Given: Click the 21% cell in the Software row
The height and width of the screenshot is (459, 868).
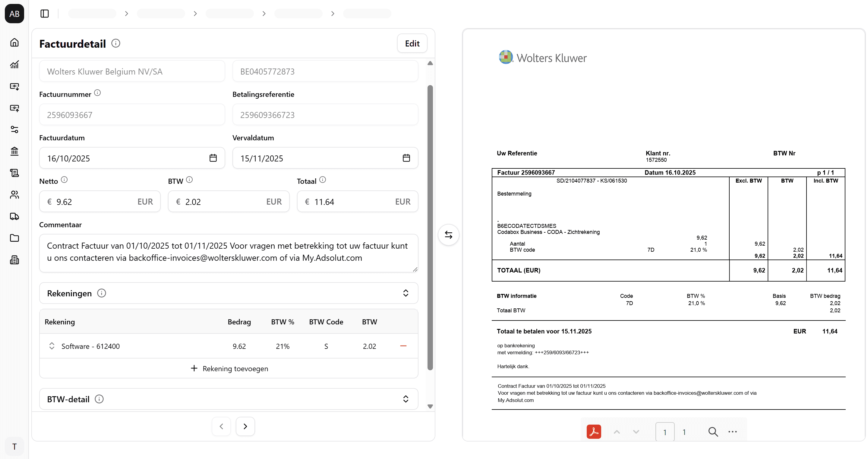Looking at the screenshot, I should click(283, 346).
